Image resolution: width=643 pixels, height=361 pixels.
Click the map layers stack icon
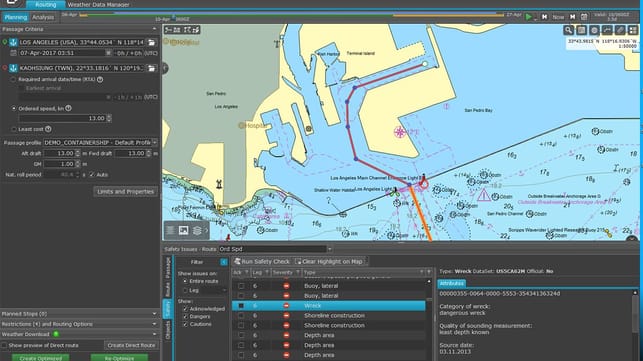coord(197,231)
